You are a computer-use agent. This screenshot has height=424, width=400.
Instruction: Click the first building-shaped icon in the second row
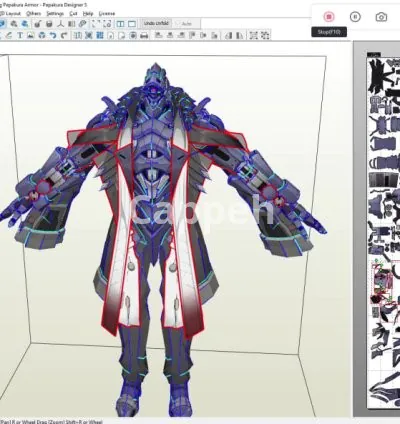[229, 35]
